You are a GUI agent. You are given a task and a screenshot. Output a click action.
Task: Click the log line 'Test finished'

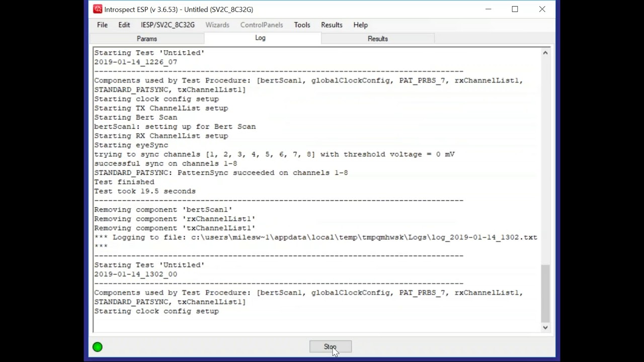(x=124, y=182)
